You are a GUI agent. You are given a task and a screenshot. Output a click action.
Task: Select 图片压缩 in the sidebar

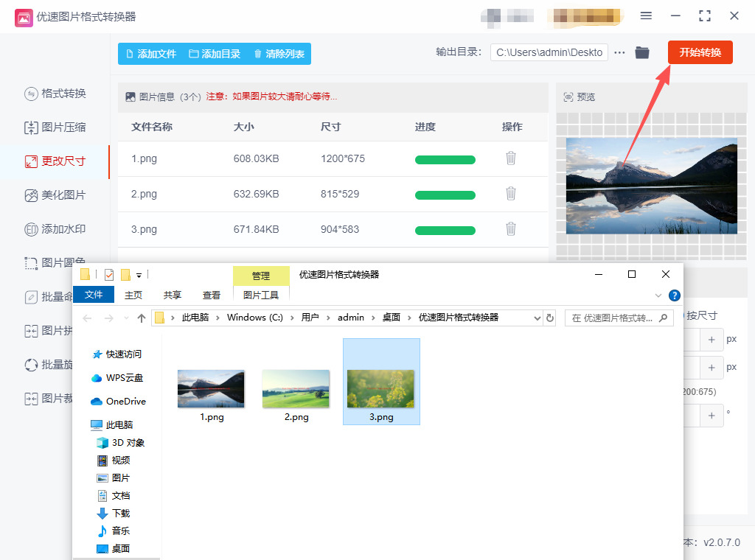55,127
